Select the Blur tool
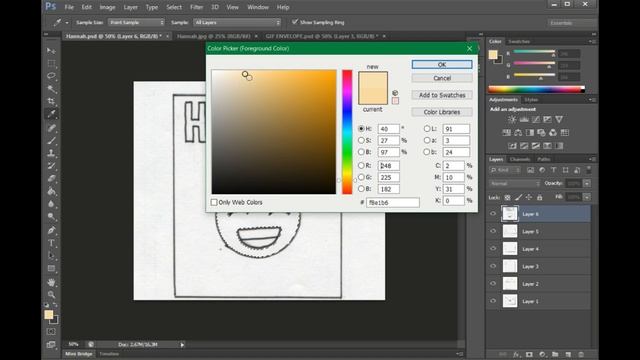This screenshot has height=360, width=640. [51, 204]
